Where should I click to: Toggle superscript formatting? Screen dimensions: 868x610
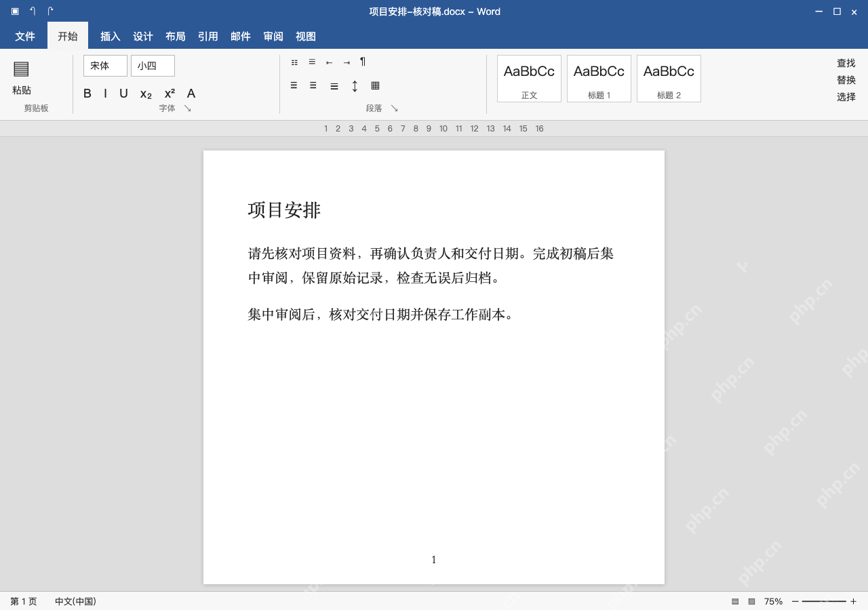point(170,94)
